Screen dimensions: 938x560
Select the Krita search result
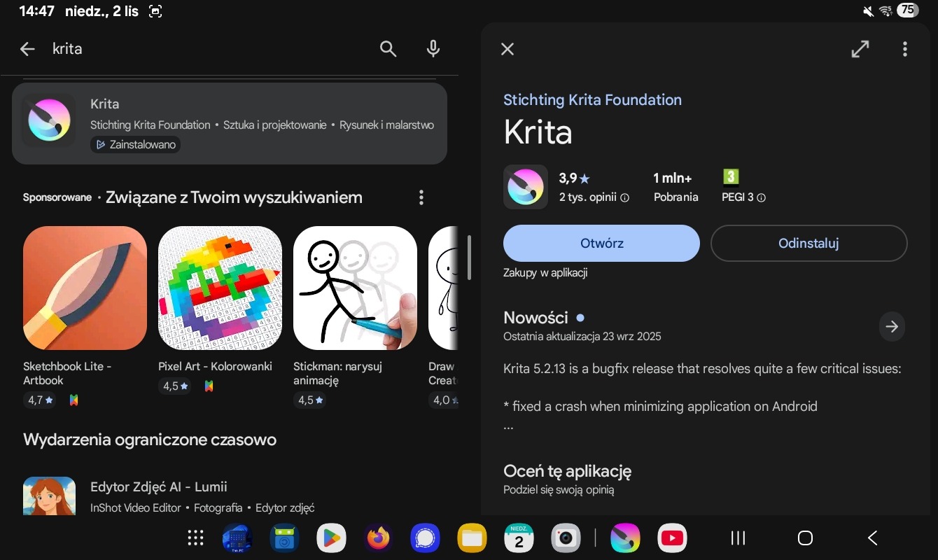(x=229, y=124)
